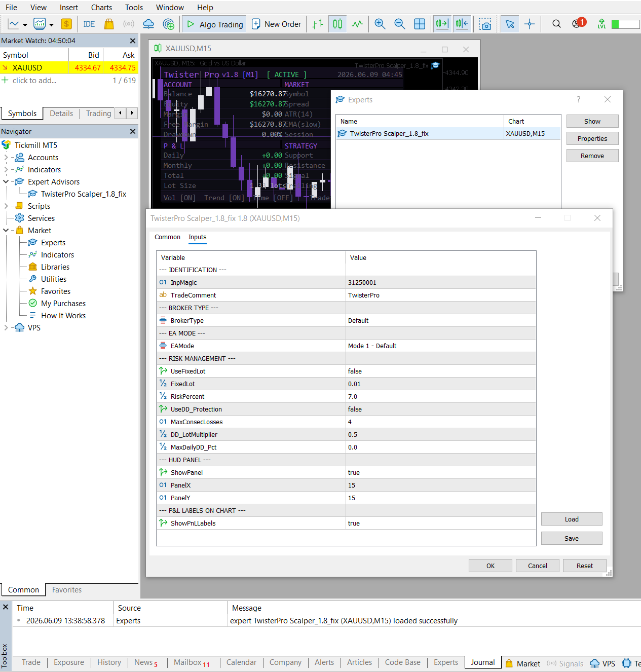This screenshot has width=641, height=672.
Task: Toggle ShowPanel value true
Action: pos(441,473)
